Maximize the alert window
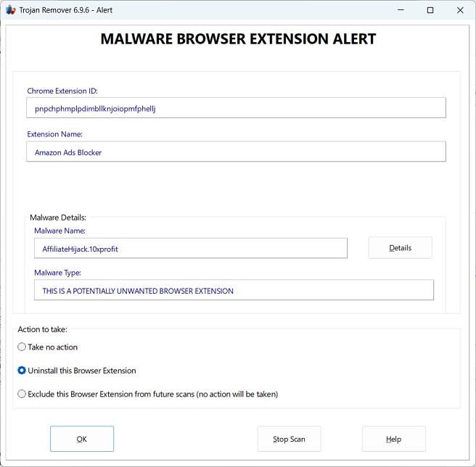The height and width of the screenshot is (467, 476). click(430, 10)
